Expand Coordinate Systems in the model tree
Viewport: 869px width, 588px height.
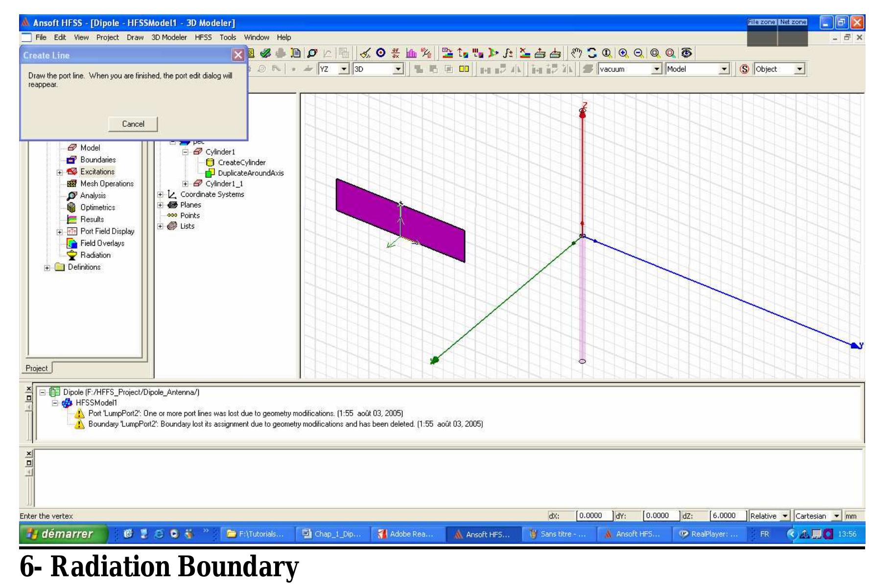pos(160,194)
